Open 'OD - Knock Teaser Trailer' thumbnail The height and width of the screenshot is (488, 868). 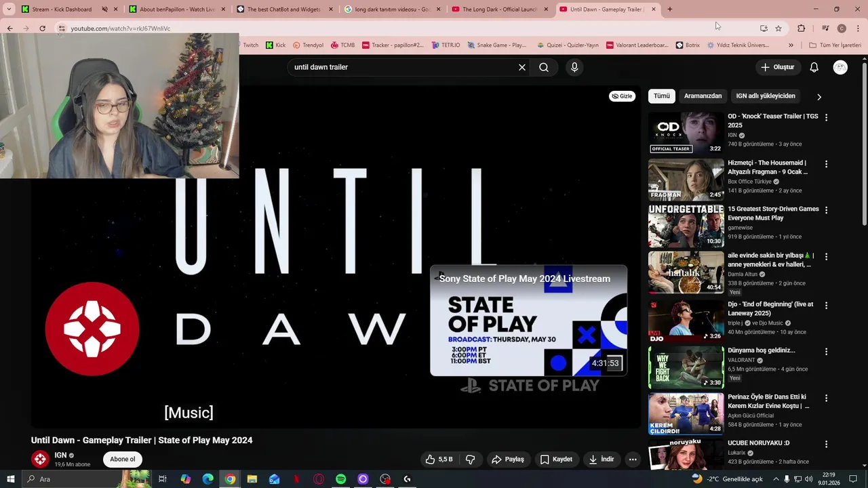686,133
